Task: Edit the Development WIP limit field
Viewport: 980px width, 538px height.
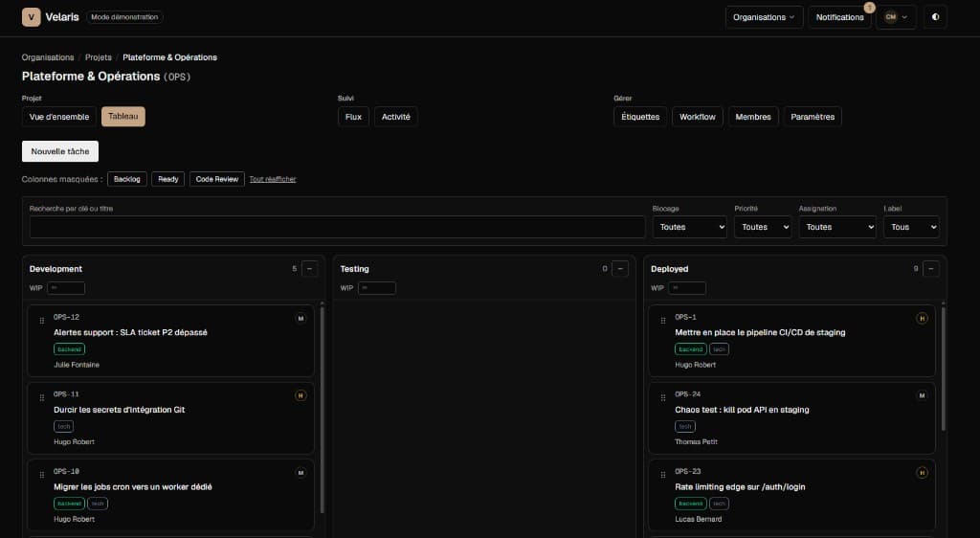Action: click(66, 288)
